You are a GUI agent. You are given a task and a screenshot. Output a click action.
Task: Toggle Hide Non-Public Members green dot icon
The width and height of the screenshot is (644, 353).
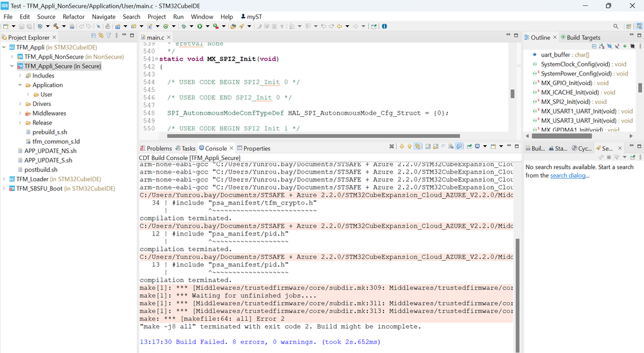(x=625, y=46)
